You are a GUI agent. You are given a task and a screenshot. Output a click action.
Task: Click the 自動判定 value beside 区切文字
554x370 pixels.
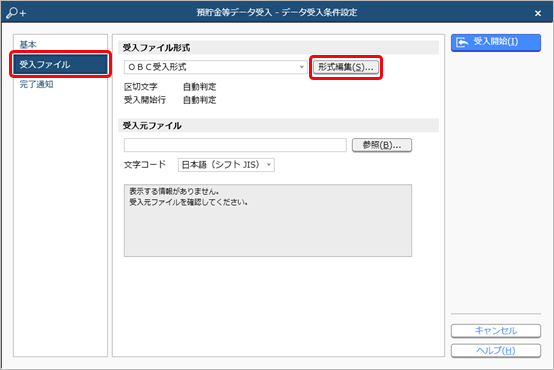(200, 87)
